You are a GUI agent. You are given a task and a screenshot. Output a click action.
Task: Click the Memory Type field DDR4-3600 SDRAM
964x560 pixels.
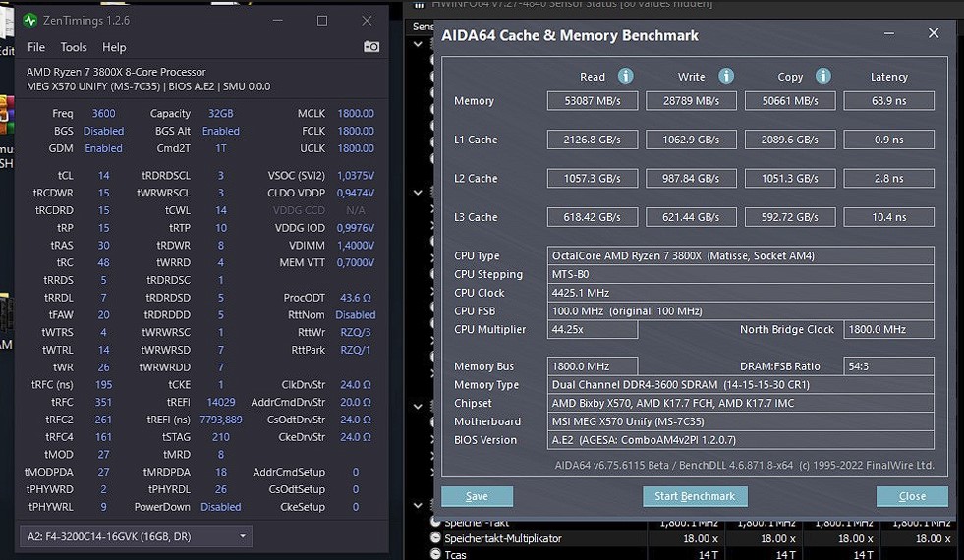(741, 385)
